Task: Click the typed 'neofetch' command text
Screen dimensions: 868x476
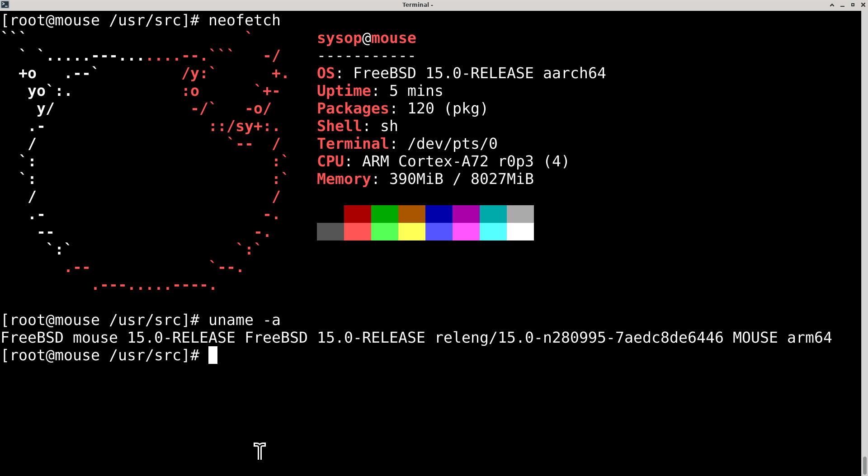Action: [244, 21]
